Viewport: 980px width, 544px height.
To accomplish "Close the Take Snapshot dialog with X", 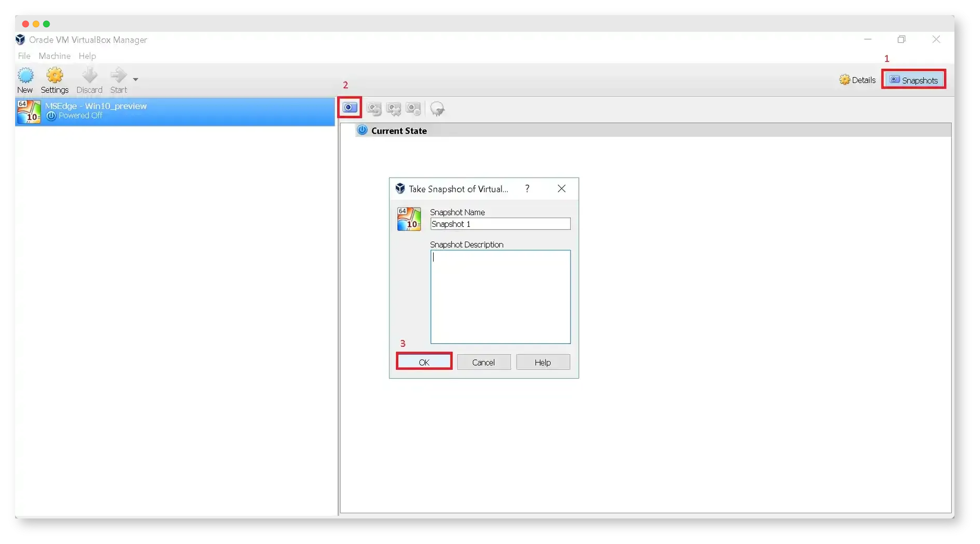I will click(x=561, y=189).
